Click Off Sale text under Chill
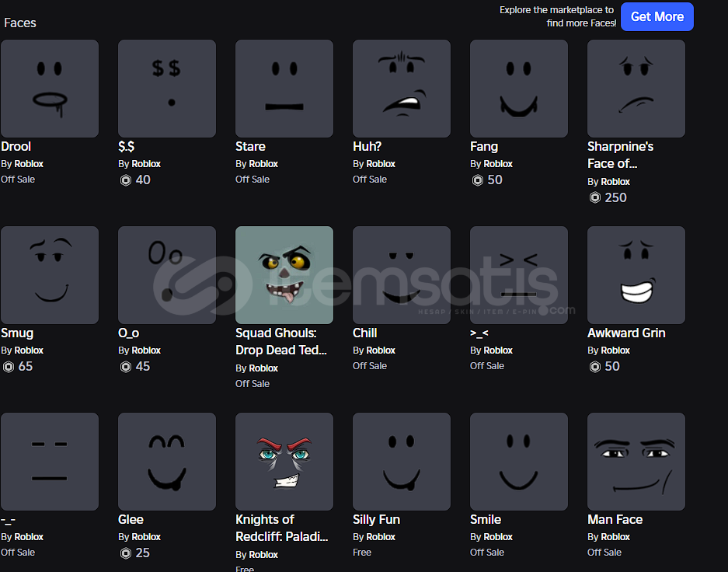The width and height of the screenshot is (728, 572). pos(370,366)
